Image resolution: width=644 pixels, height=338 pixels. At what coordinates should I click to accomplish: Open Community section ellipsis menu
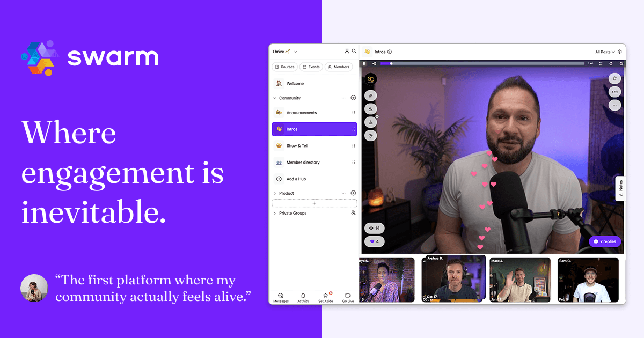[x=343, y=98]
